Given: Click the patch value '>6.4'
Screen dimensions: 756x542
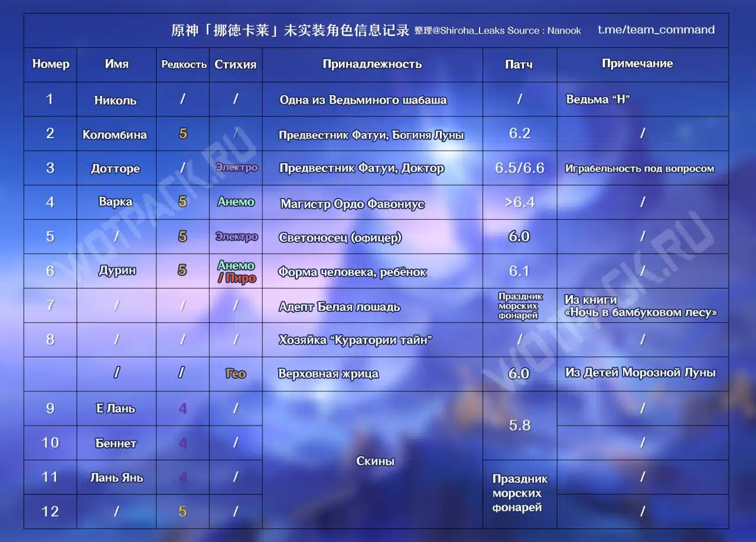Looking at the screenshot, I should click(520, 202).
